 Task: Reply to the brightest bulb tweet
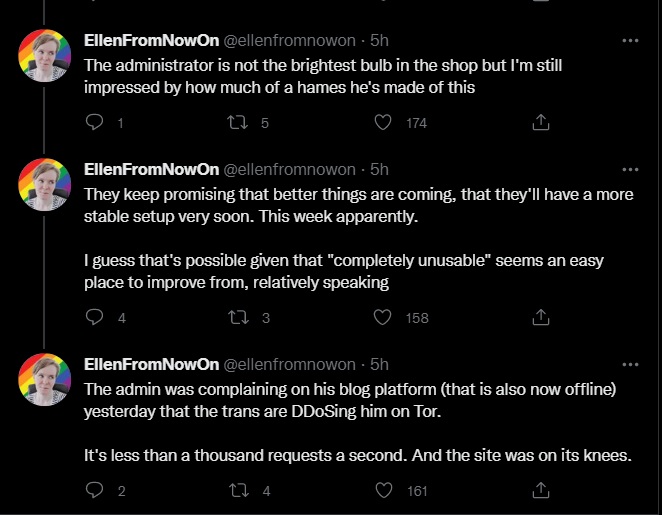[96, 123]
